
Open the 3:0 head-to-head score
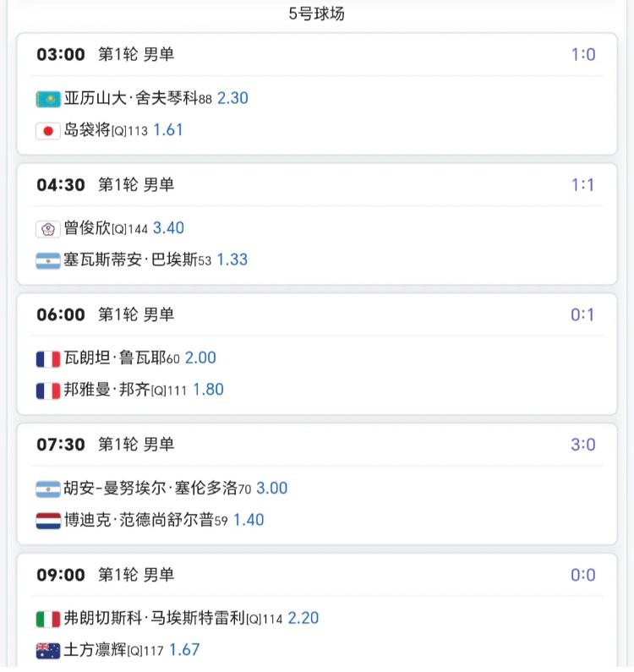582,445
